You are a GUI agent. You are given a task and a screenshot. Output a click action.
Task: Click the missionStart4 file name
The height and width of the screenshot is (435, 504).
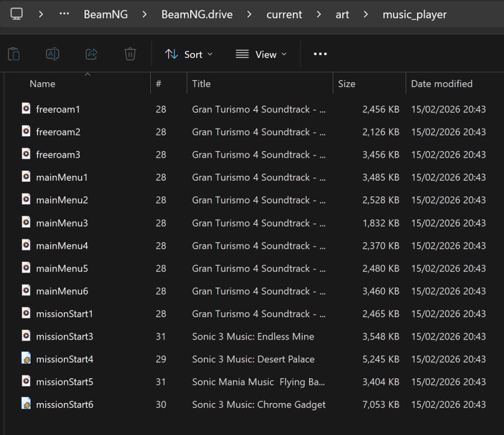65,359
